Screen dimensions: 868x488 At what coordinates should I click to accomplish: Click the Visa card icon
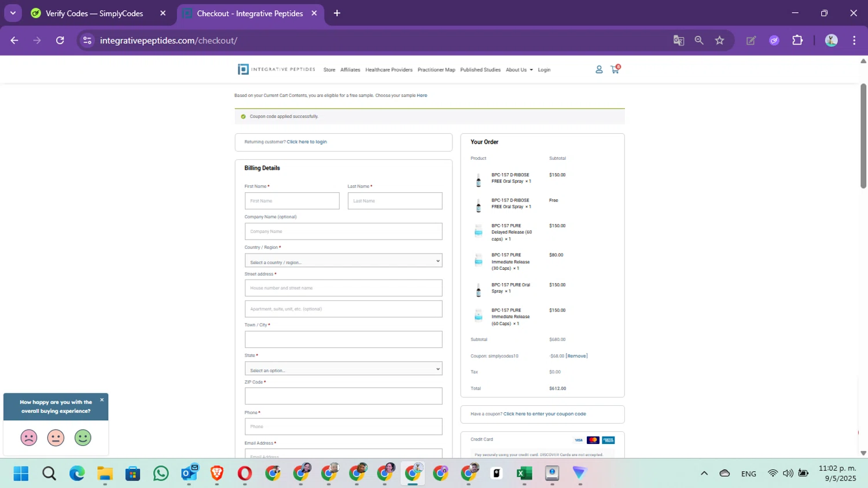point(578,440)
